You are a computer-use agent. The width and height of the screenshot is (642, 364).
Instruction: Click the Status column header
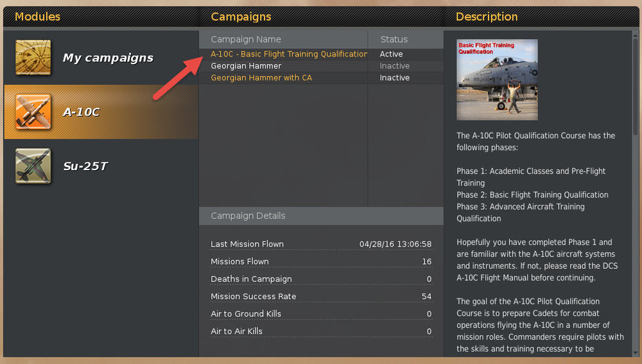pyautogui.click(x=394, y=39)
